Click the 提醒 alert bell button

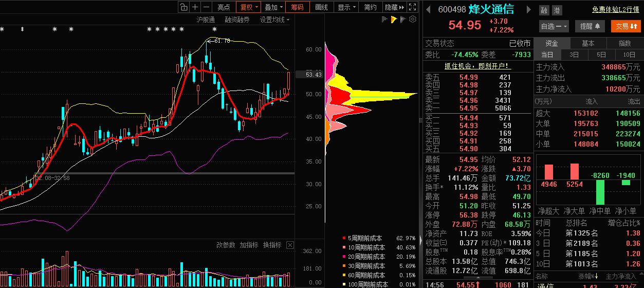(590, 26)
